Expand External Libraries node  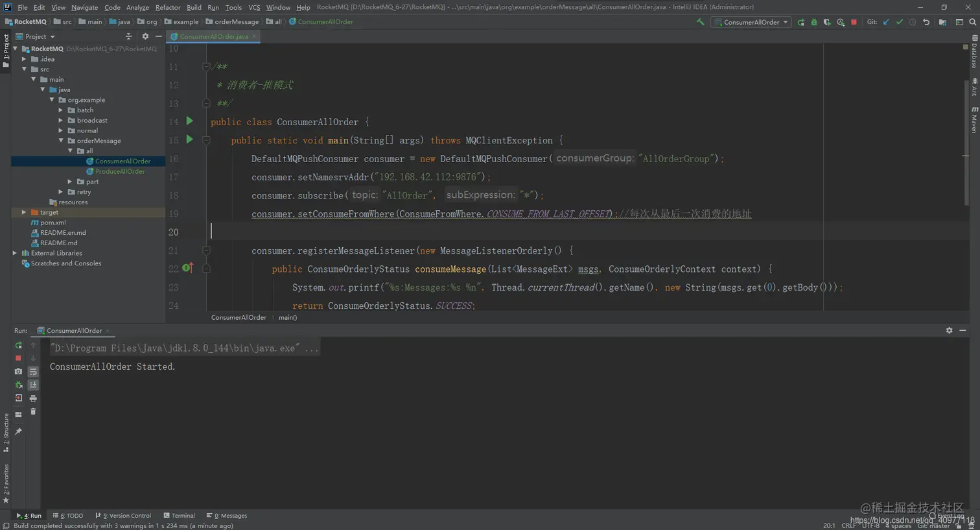point(15,253)
